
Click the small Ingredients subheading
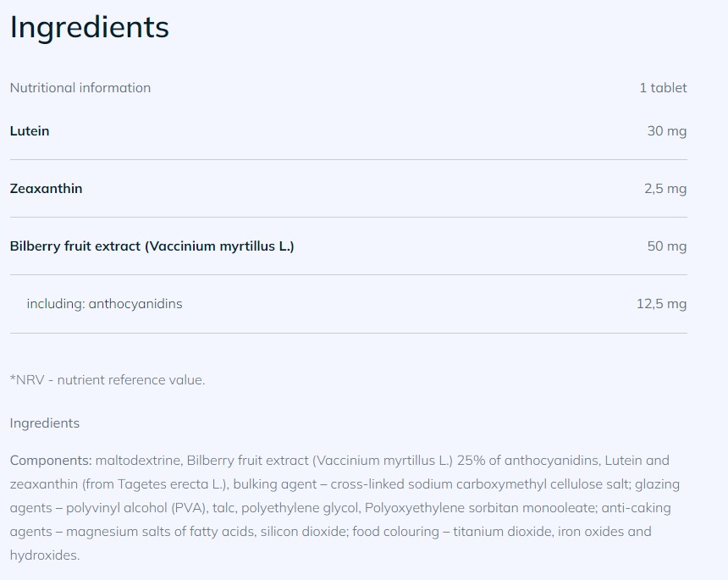[45, 423]
